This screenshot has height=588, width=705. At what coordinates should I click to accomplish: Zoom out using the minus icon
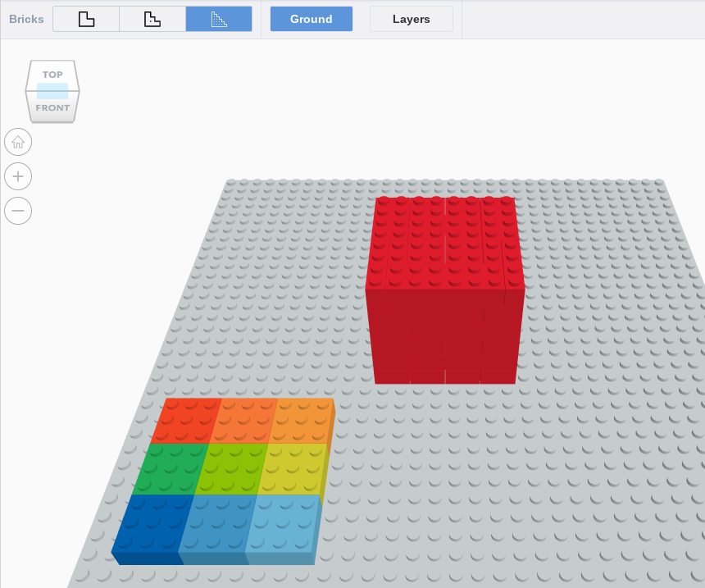coord(18,211)
